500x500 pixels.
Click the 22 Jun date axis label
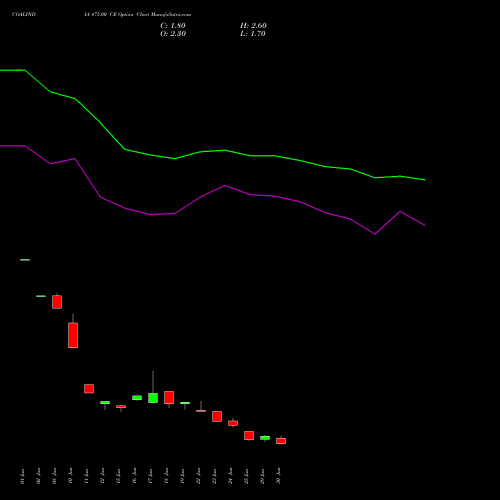(x=198, y=476)
